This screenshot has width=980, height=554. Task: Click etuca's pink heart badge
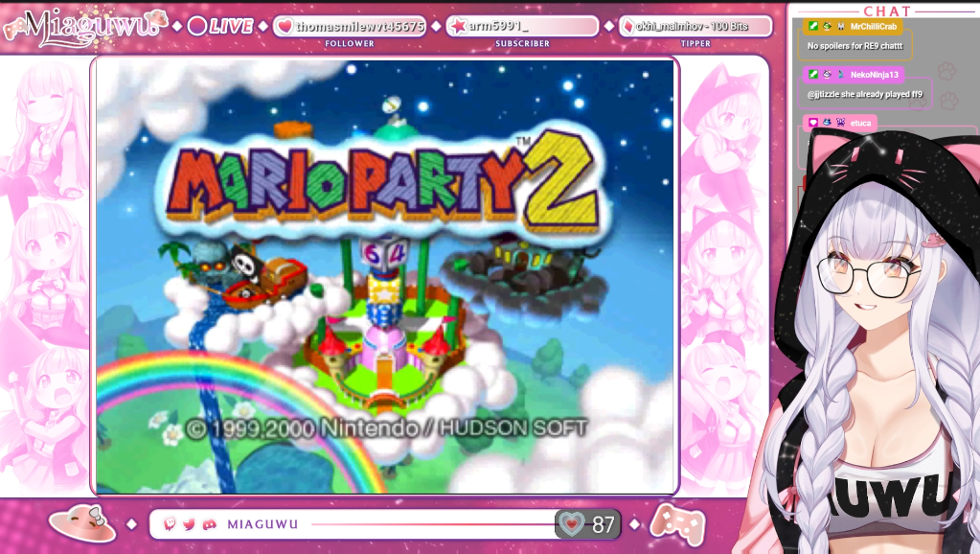click(813, 123)
